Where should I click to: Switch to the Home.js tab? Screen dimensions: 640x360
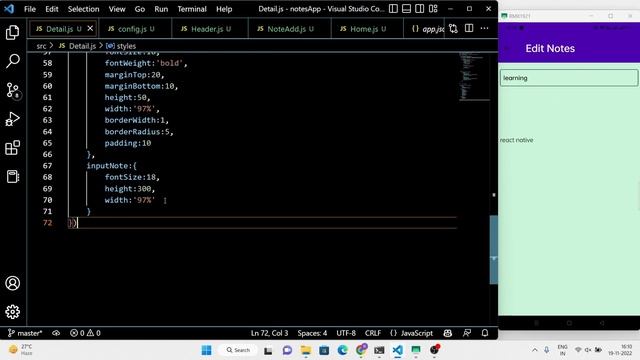(367, 29)
